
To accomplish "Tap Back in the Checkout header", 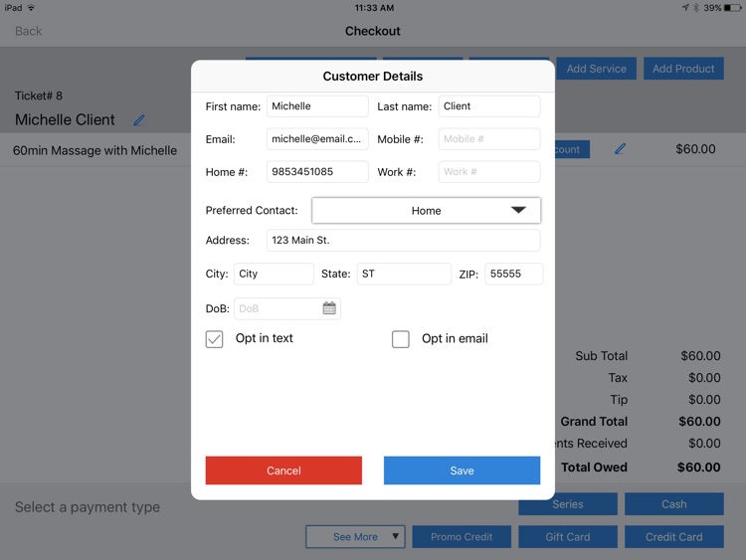I will pyautogui.click(x=29, y=31).
